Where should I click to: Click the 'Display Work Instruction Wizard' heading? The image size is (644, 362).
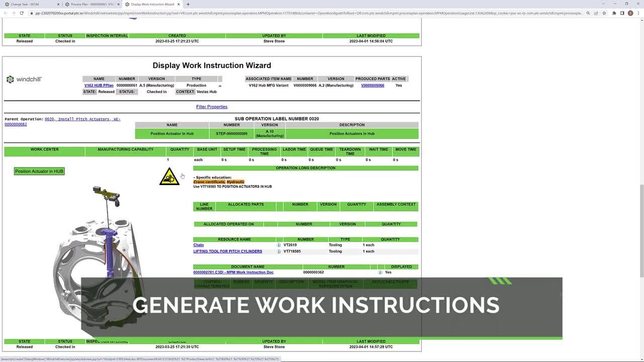click(212, 65)
